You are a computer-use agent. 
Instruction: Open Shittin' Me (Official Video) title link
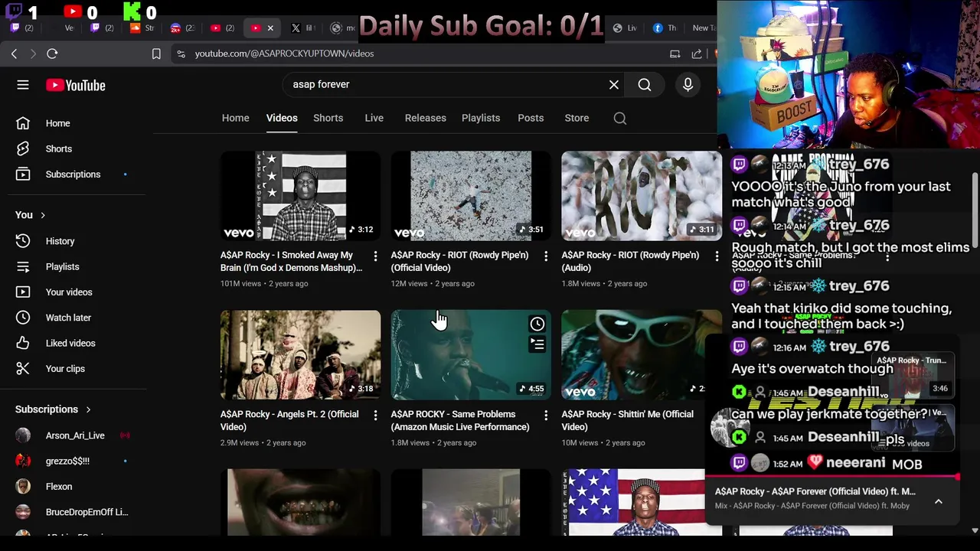[x=627, y=420]
